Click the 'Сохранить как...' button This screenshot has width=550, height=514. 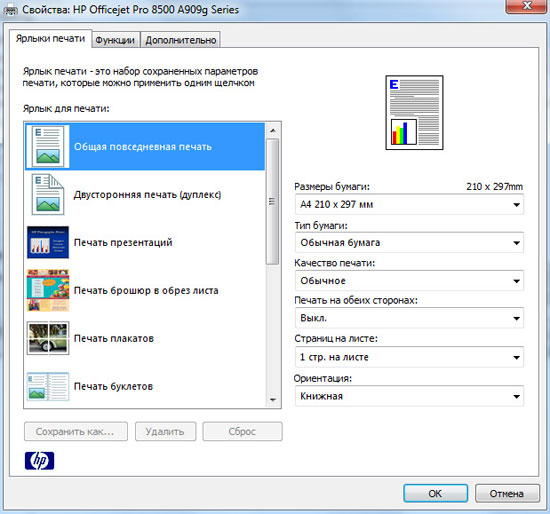[76, 431]
